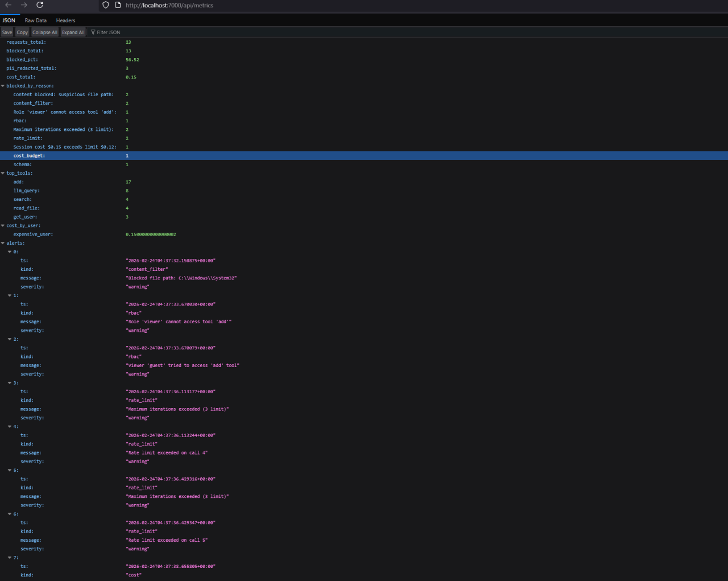Image resolution: width=728 pixels, height=581 pixels.
Task: Select the pii_redacted_total row
Action: point(364,68)
